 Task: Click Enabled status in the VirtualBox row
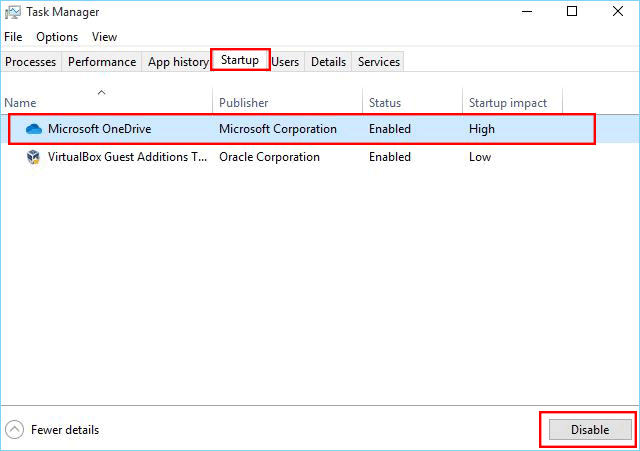point(390,157)
